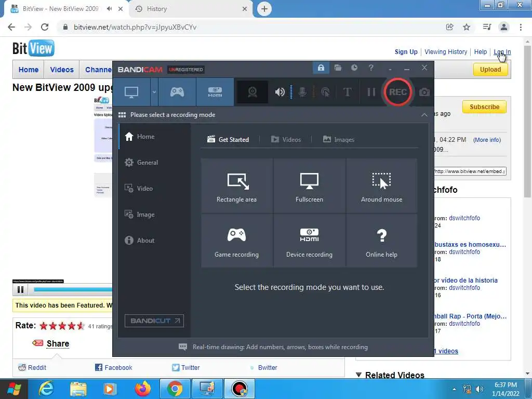Rate video with the fifth star
Screen dimensions: 532x399
tap(81, 326)
